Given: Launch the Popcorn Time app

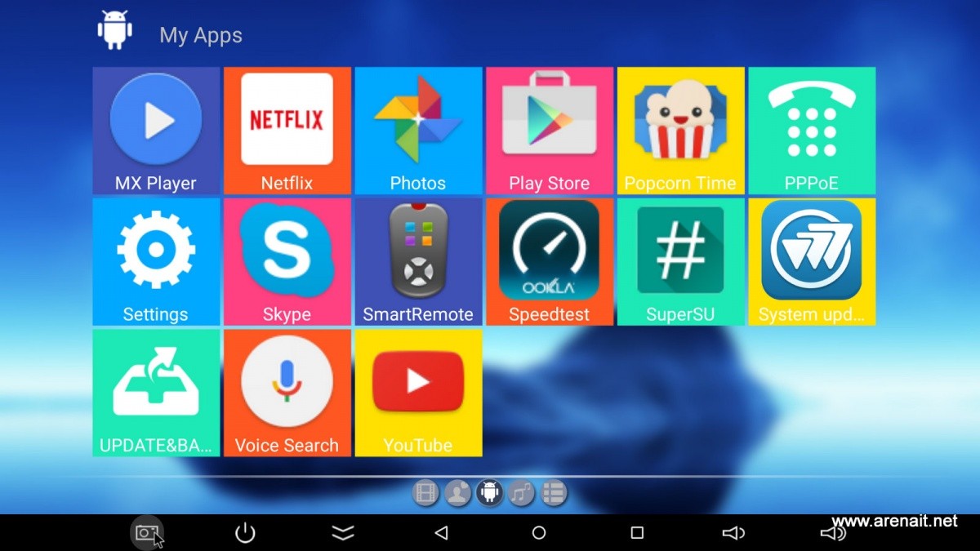Looking at the screenshot, I should (680, 131).
